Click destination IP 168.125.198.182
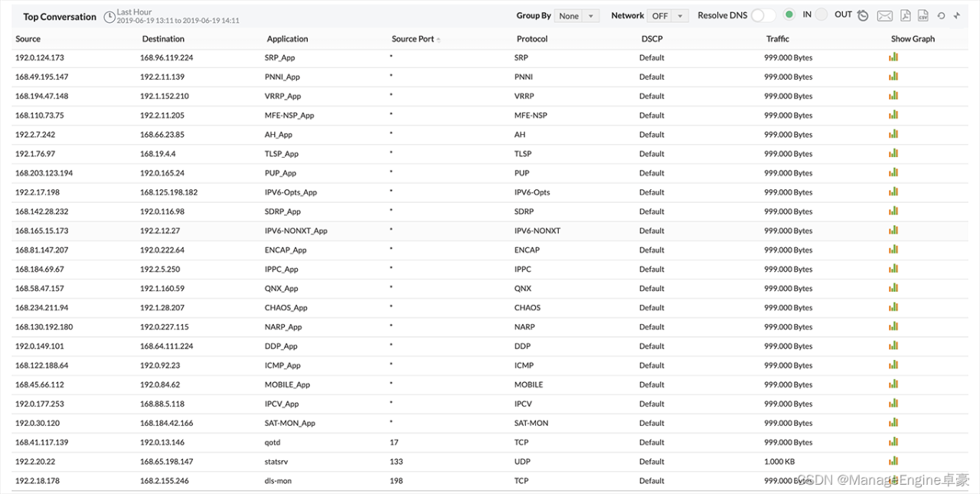Image resolution: width=980 pixels, height=494 pixels. [169, 192]
